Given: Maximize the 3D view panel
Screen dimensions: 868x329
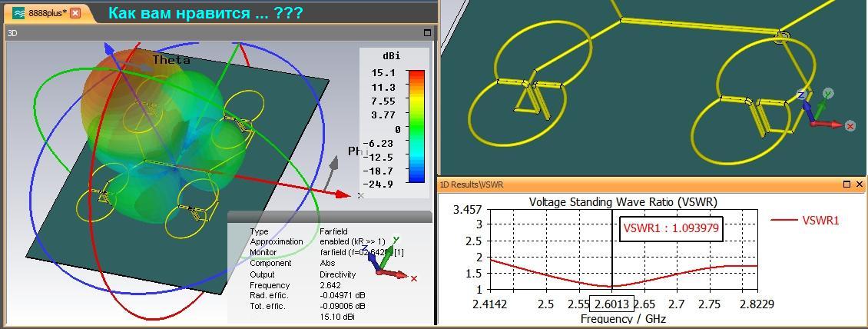Looking at the screenshot, I should tap(427, 33).
